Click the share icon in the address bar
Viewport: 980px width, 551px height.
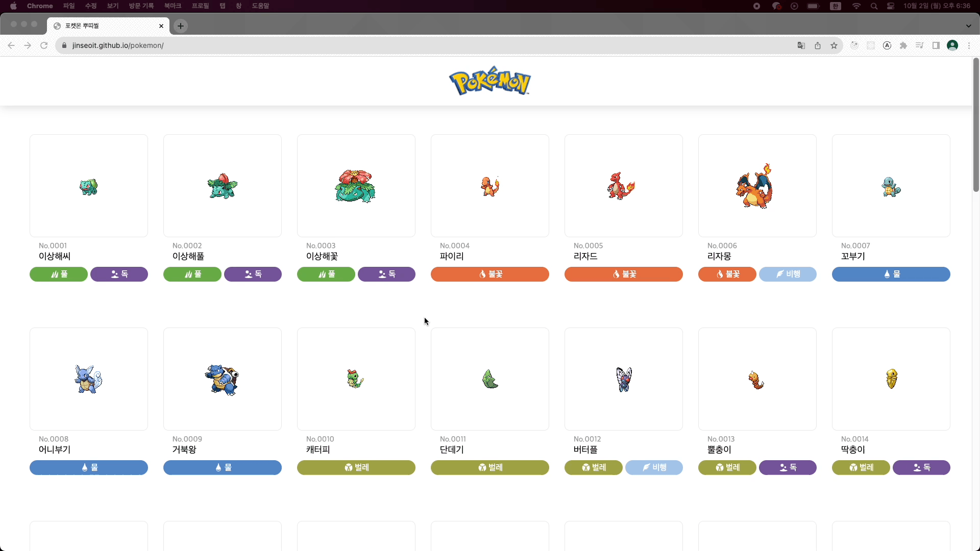pos(818,45)
